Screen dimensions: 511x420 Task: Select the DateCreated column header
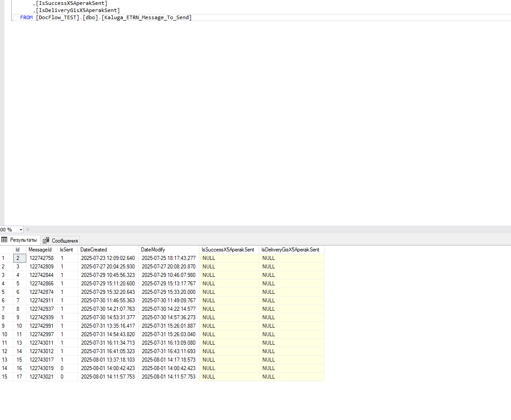108,250
